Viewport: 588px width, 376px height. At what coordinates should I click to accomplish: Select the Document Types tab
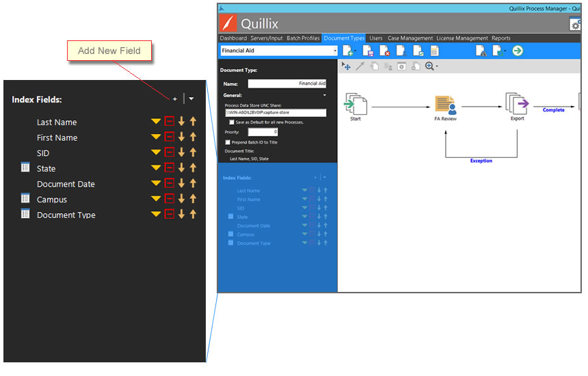pos(344,38)
